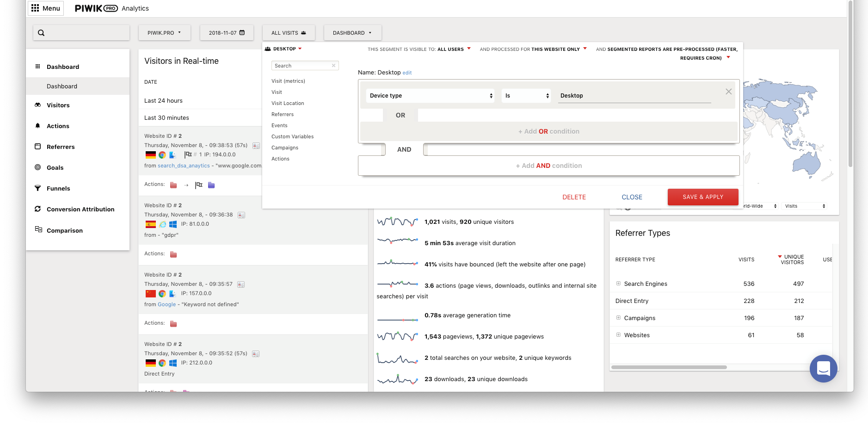The width and height of the screenshot is (868, 426).
Task: Click visitor profile icon for 09:36:38 visit
Action: point(241,215)
